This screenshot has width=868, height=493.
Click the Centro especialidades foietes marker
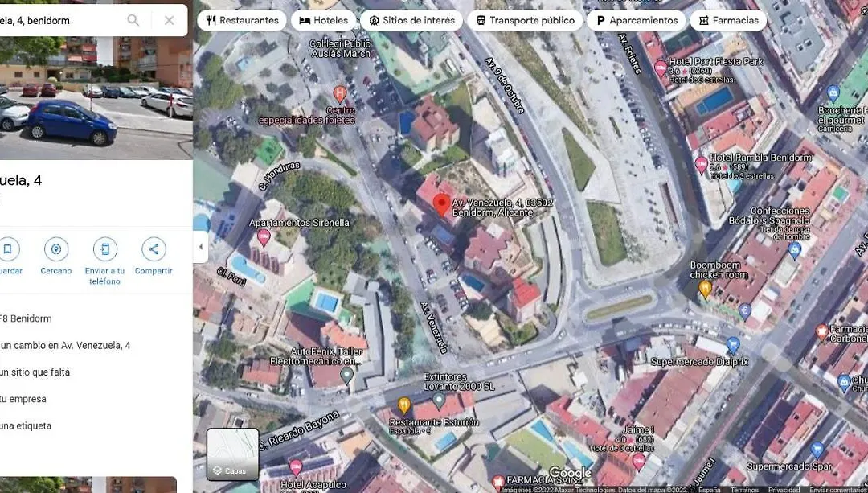pyautogui.click(x=340, y=93)
